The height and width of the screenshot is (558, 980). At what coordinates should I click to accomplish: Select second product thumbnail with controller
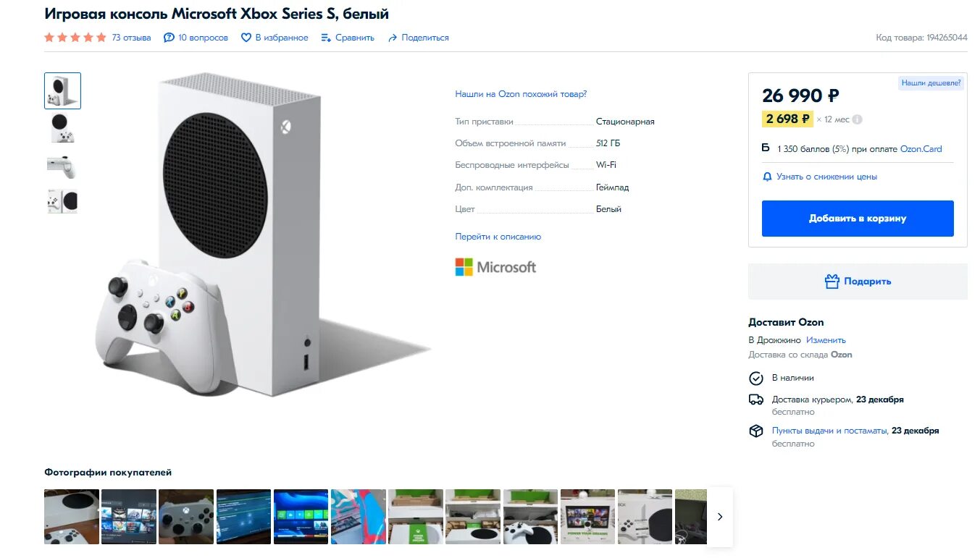(62, 128)
